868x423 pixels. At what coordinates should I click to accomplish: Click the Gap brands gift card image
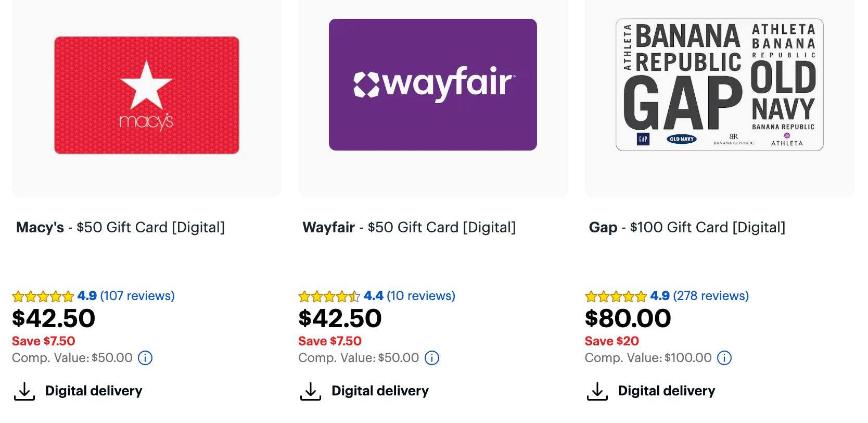(x=719, y=84)
